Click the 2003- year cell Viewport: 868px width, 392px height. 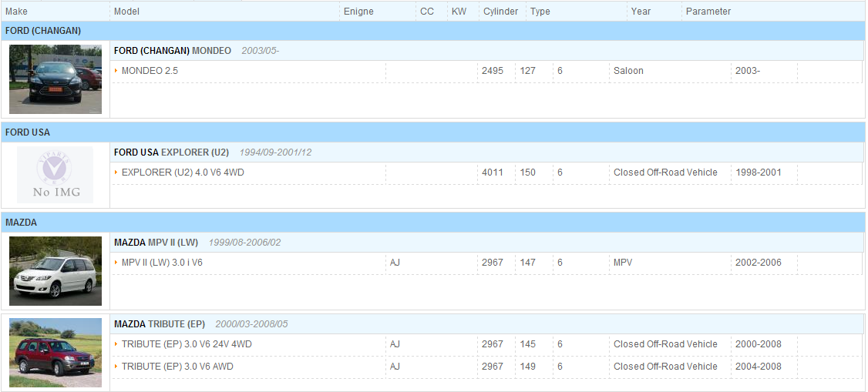pyautogui.click(x=748, y=71)
